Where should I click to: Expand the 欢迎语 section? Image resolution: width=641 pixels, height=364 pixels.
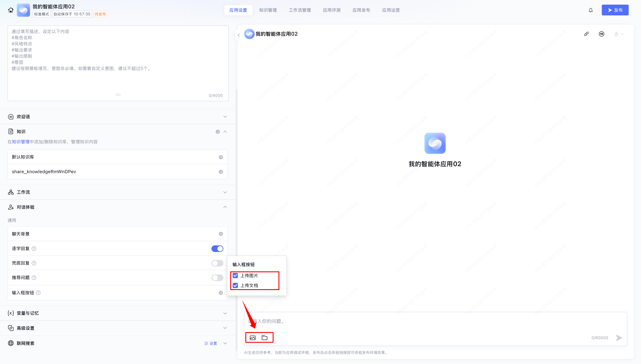tap(225, 117)
